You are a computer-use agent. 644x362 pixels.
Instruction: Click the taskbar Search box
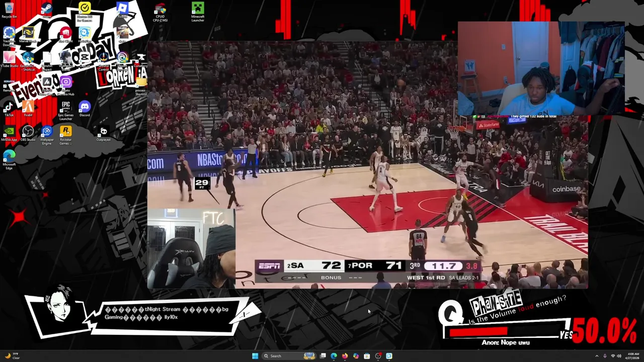pyautogui.click(x=289, y=356)
